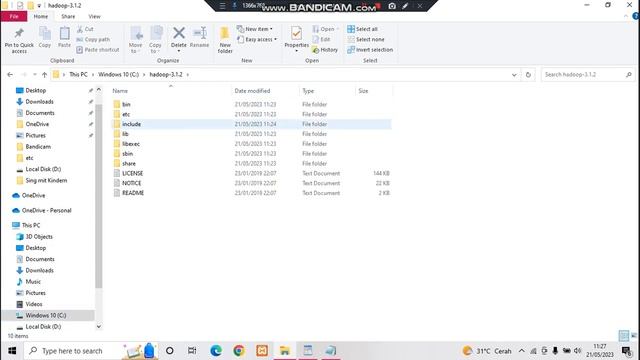Image resolution: width=640 pixels, height=360 pixels.
Task: Open Task View on taskbar
Action: (x=192, y=351)
